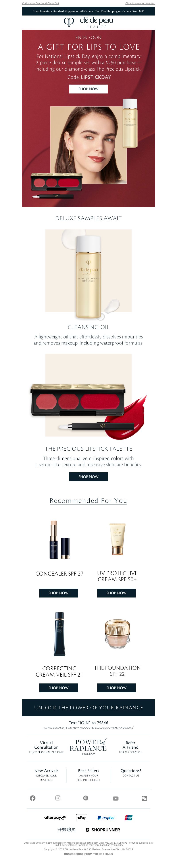This screenshot has width=177, height=868.
Task: Open the Pinterest social icon
Action: 86,798
